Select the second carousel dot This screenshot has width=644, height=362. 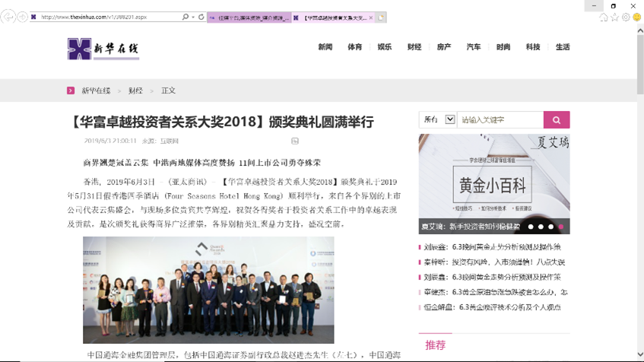(x=541, y=227)
